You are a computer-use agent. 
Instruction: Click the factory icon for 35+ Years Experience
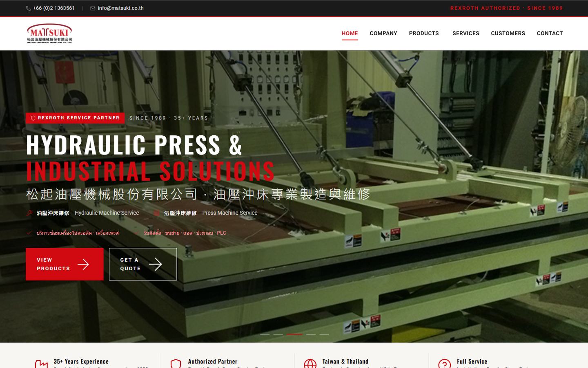click(41, 364)
